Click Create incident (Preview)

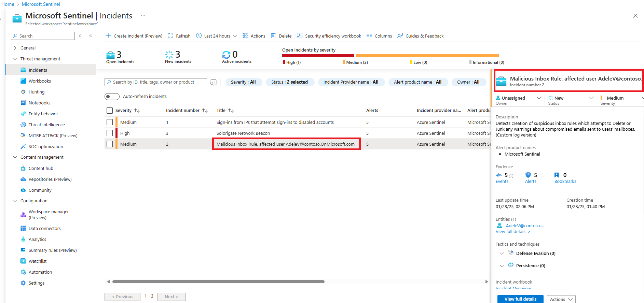pos(134,36)
